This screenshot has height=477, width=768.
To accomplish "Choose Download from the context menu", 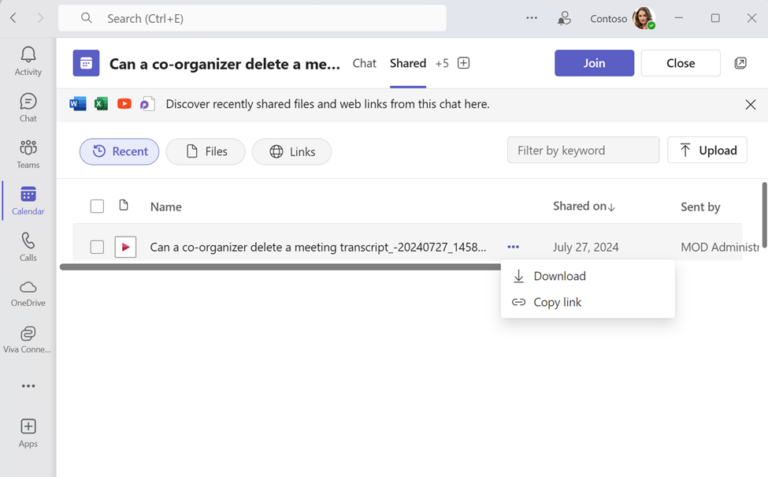I will click(559, 276).
